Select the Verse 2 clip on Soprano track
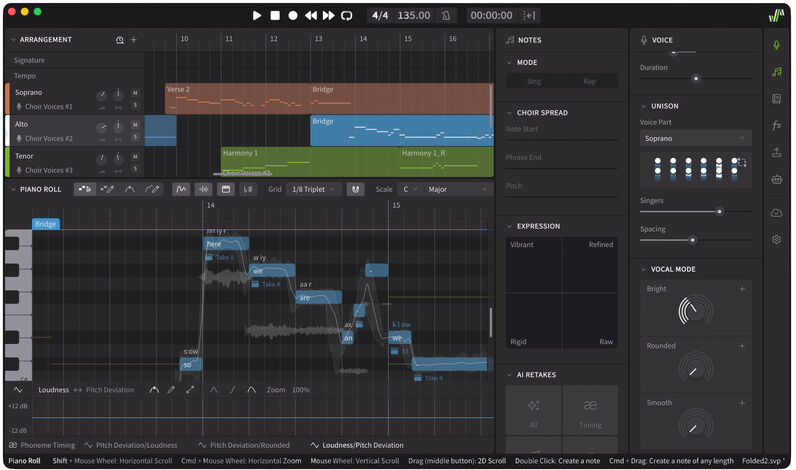 tap(237, 98)
